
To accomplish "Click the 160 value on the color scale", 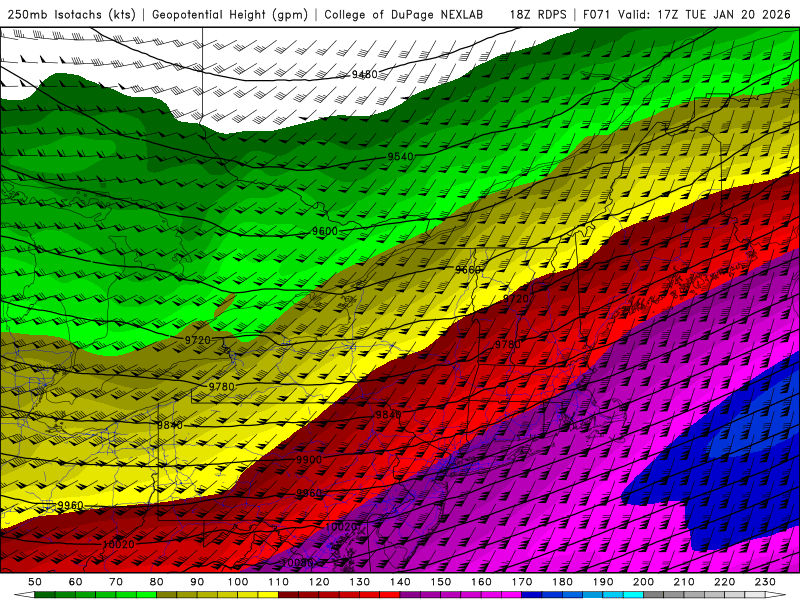I will 482,582.
